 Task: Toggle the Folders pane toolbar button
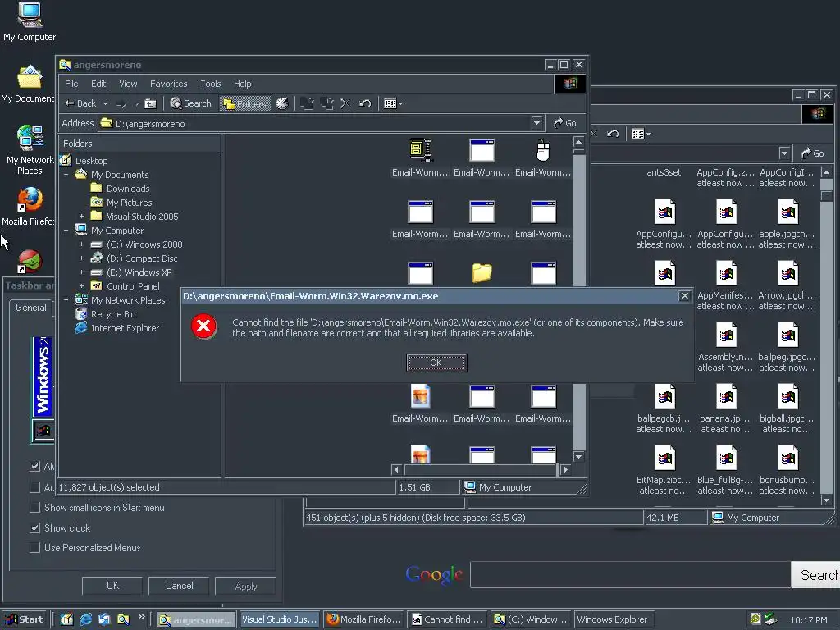(x=244, y=103)
